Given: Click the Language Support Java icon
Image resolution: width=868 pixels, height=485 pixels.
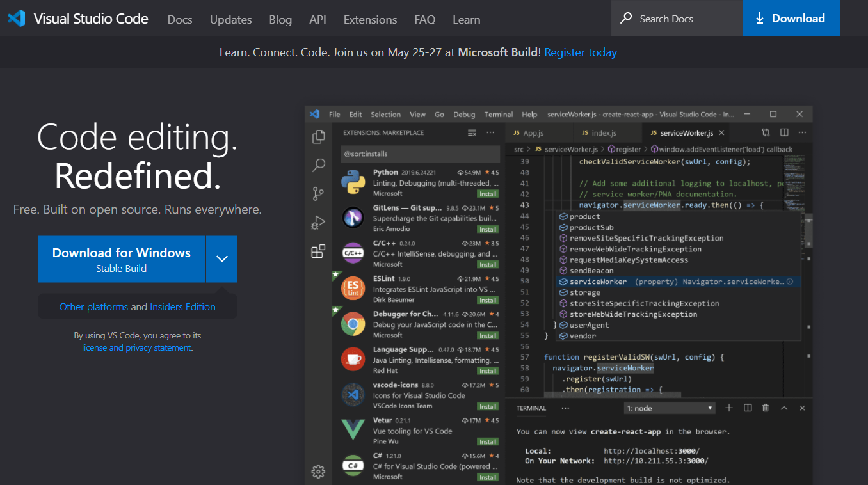Looking at the screenshot, I should click(353, 360).
